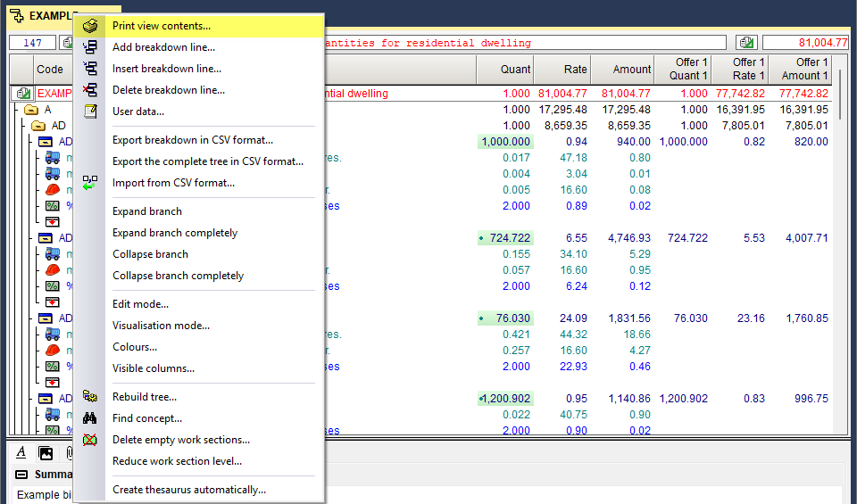Click the User data notepad icon

[x=90, y=112]
